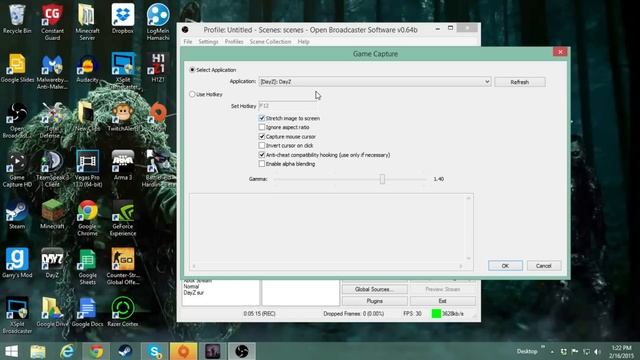Open the Profiles menu in OBS

(234, 42)
